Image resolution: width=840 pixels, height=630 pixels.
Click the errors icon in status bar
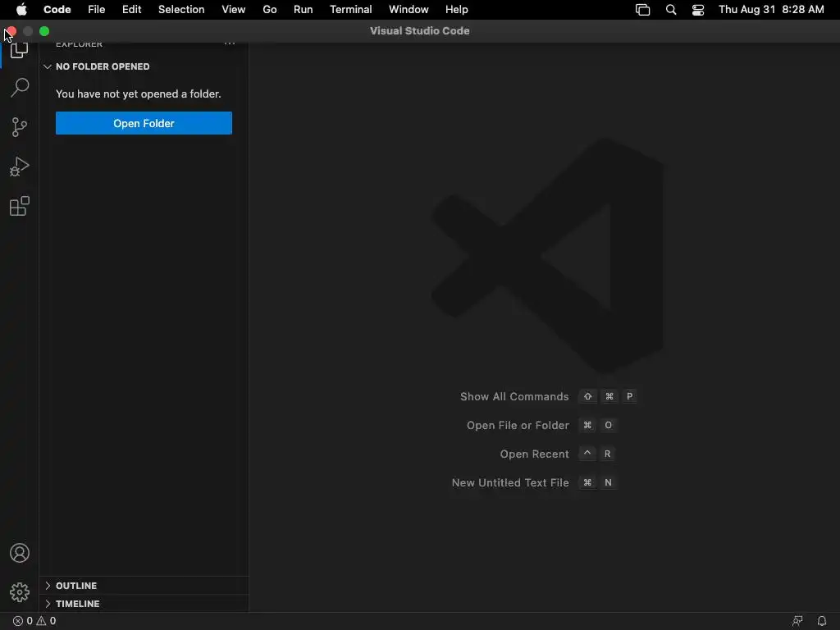click(18, 621)
